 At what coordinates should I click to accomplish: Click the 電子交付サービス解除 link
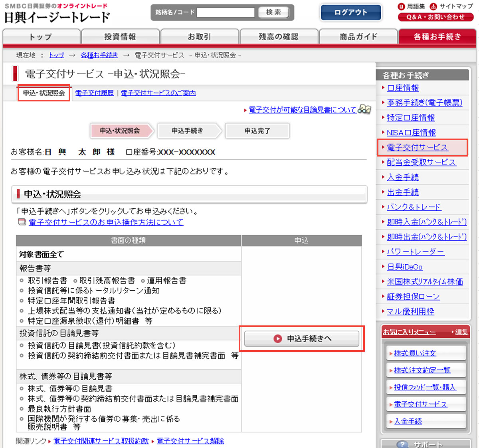[190, 441]
